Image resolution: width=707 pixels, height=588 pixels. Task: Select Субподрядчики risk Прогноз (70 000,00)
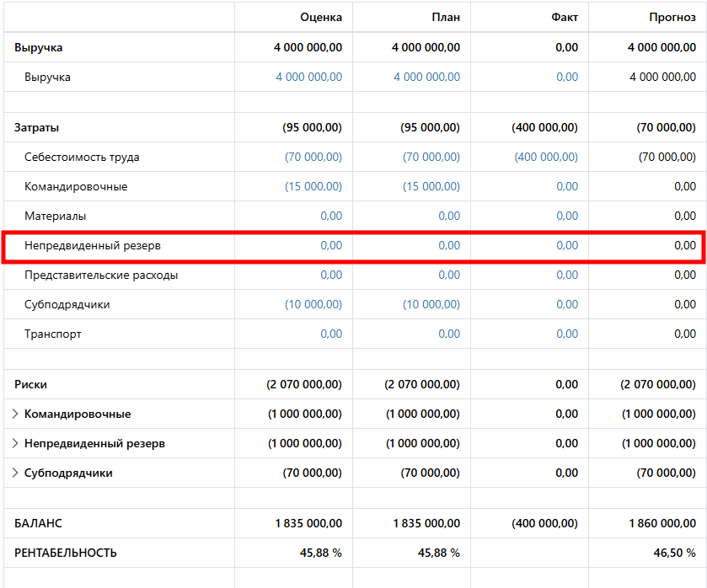[666, 473]
